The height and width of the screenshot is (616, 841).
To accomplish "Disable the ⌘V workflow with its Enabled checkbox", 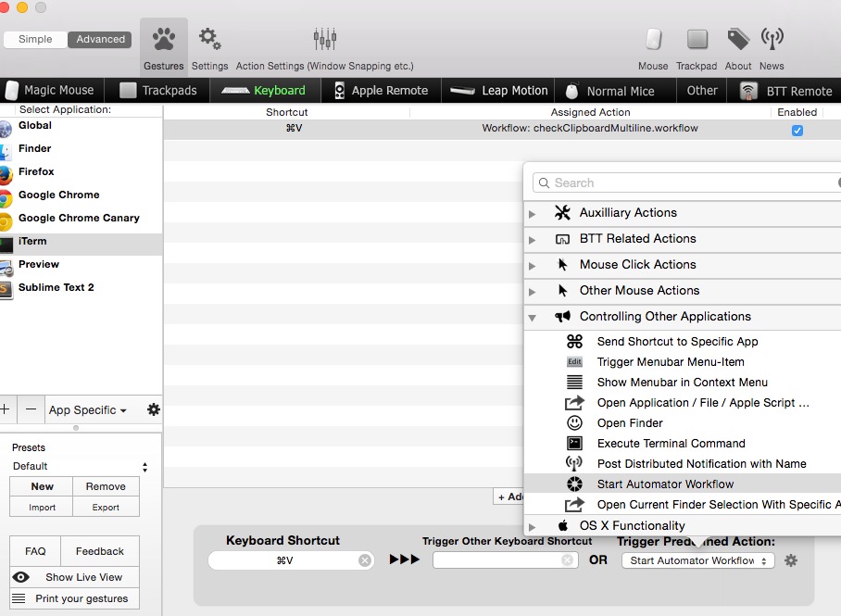I will click(x=797, y=130).
